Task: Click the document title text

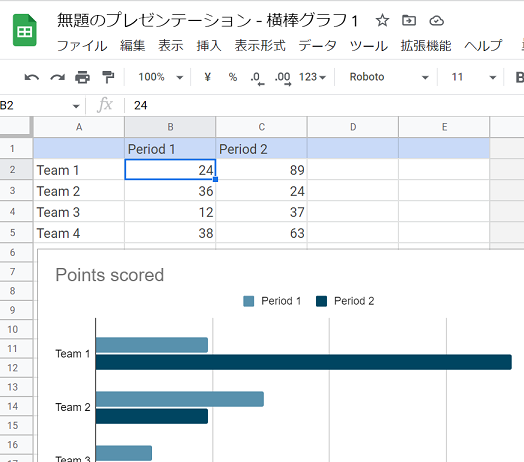Action: click(208, 21)
